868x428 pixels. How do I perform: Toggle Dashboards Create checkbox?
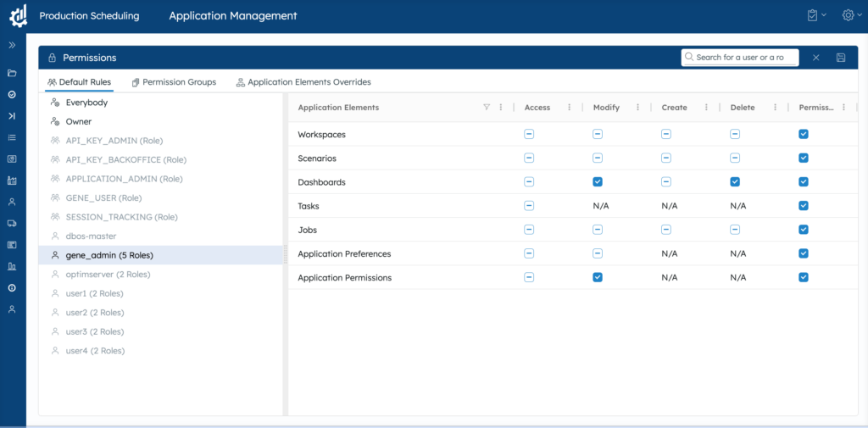[x=666, y=181]
